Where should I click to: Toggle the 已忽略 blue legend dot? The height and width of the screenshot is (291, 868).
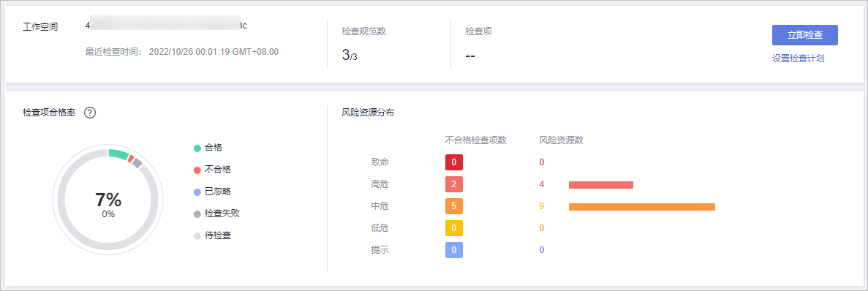click(197, 192)
